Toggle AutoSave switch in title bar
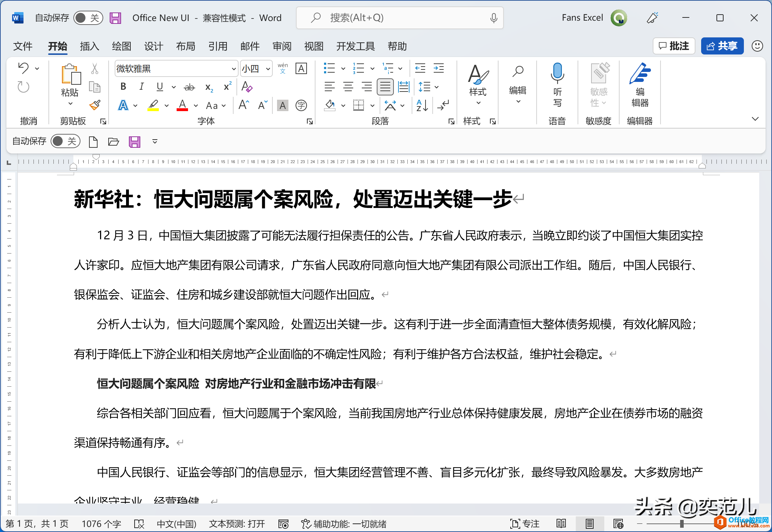Image resolution: width=772 pixels, height=532 pixels. pyautogui.click(x=88, y=18)
